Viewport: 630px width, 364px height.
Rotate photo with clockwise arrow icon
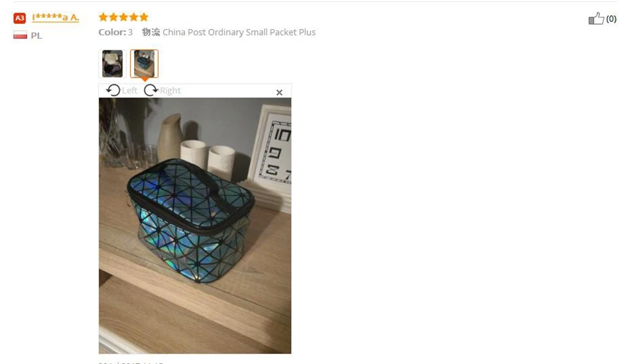[x=151, y=90]
